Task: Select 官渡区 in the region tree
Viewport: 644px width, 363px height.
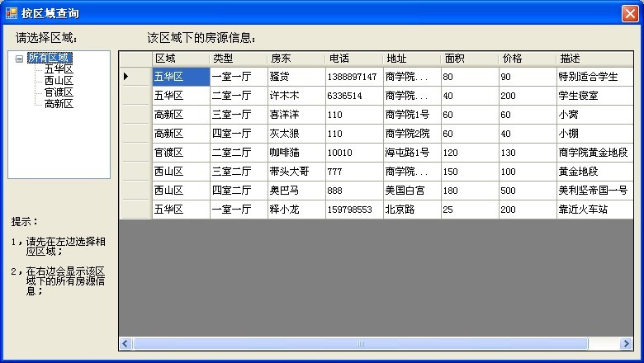Action: coord(59,92)
